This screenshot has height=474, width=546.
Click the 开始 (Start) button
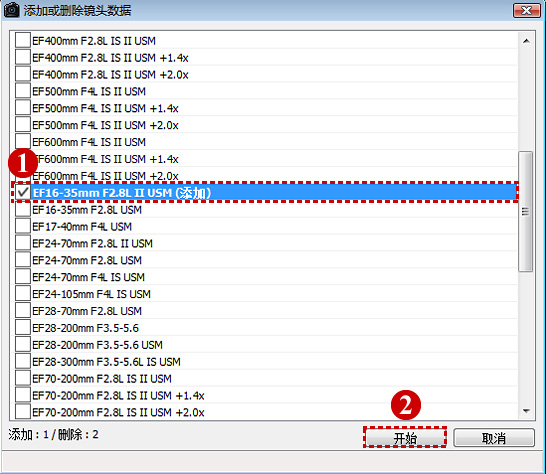(405, 437)
